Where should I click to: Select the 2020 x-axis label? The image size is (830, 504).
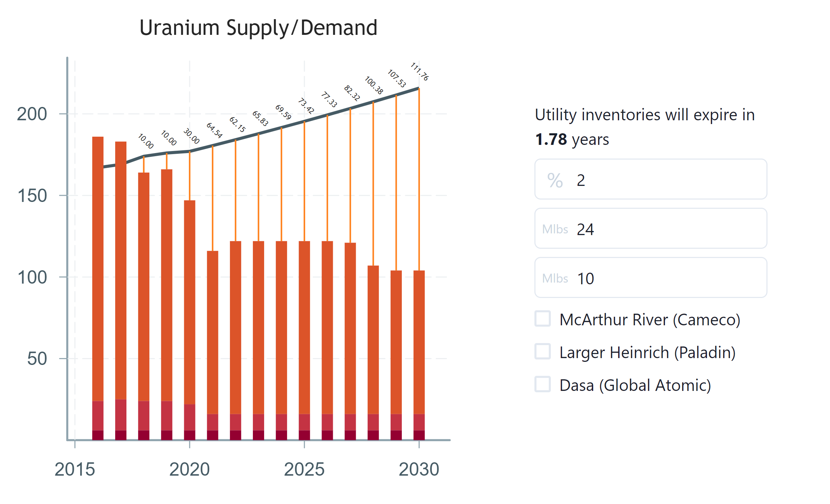tap(190, 469)
